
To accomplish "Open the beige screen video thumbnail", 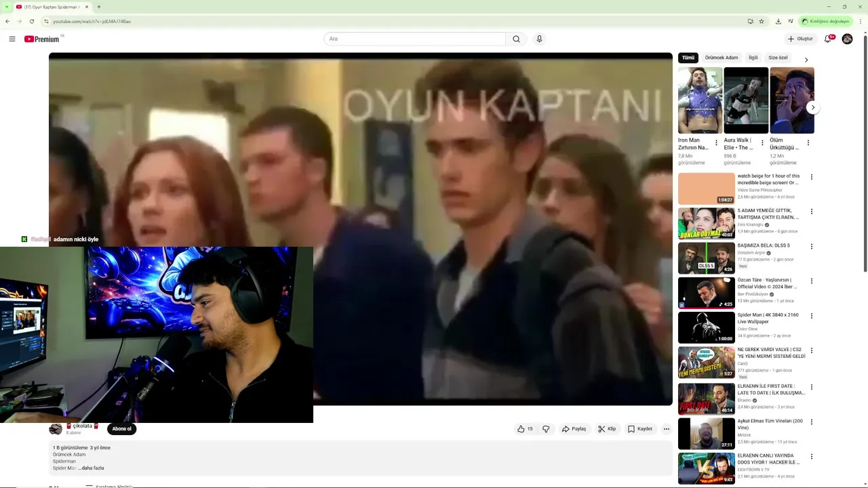I will click(707, 188).
